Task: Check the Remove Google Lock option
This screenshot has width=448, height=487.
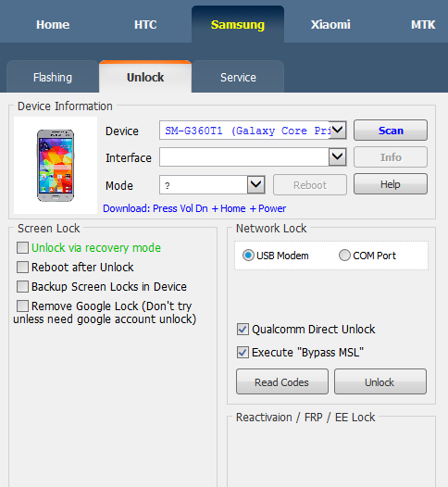Action: (x=22, y=306)
